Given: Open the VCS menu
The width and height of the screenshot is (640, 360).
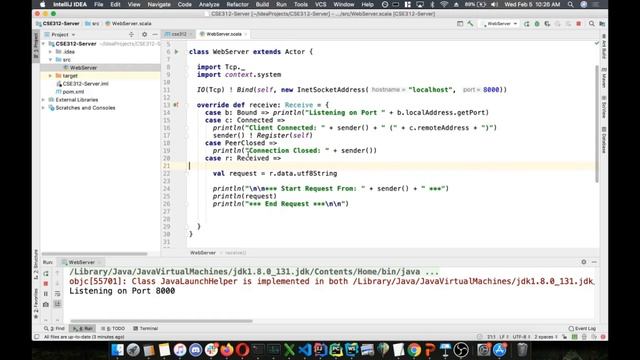Looking at the screenshot, I should [x=320, y=4].
